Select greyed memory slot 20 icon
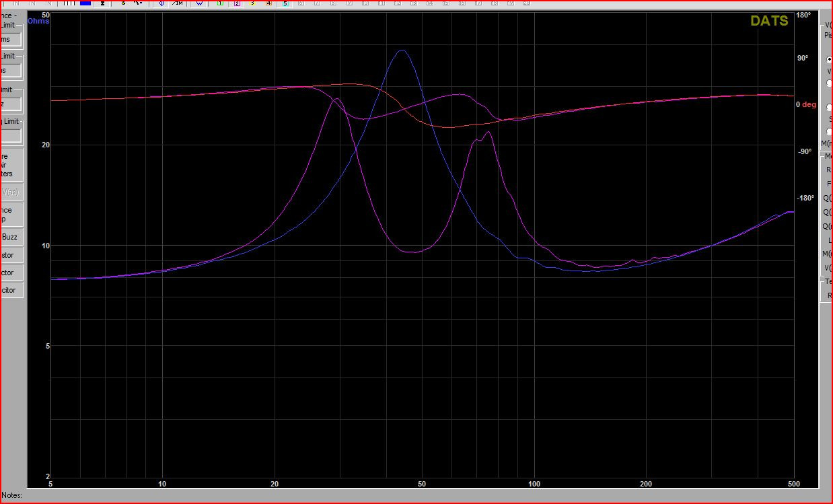The width and height of the screenshot is (833, 504). (527, 3)
